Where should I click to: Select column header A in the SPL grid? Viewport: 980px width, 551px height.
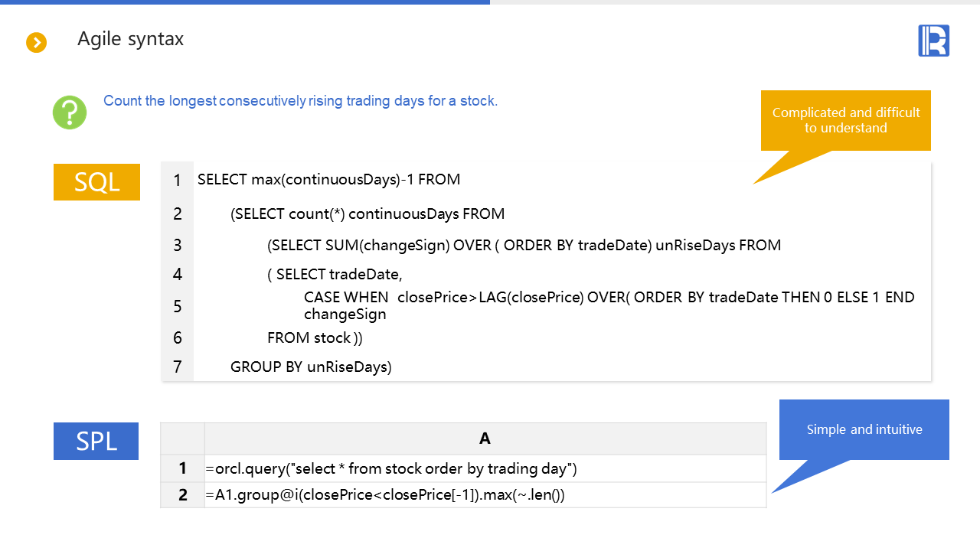click(485, 439)
